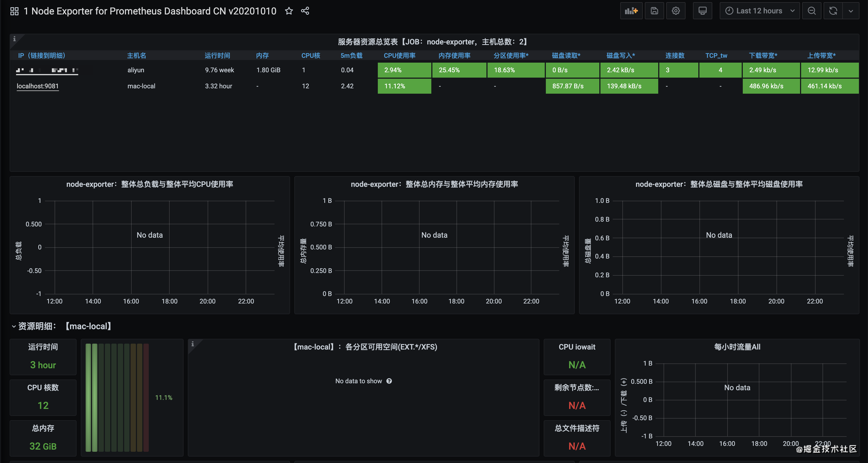
Task: Open the 运行时间 stat panel title
Action: click(43, 347)
